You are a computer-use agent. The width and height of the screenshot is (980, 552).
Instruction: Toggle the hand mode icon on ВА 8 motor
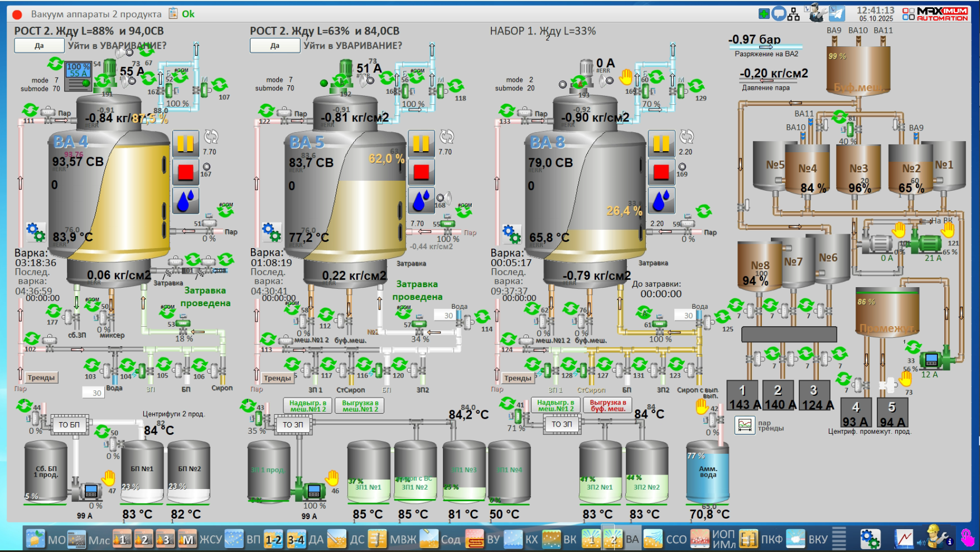click(x=626, y=76)
